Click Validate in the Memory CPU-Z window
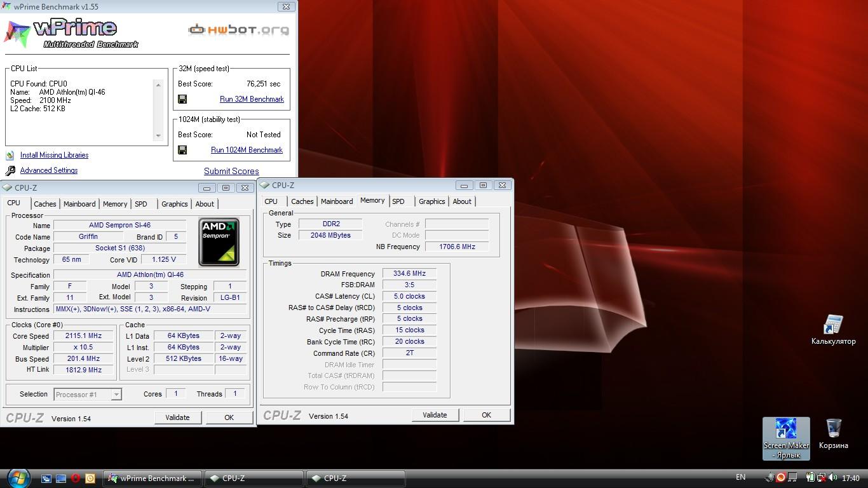This screenshot has width=868, height=488. click(435, 415)
